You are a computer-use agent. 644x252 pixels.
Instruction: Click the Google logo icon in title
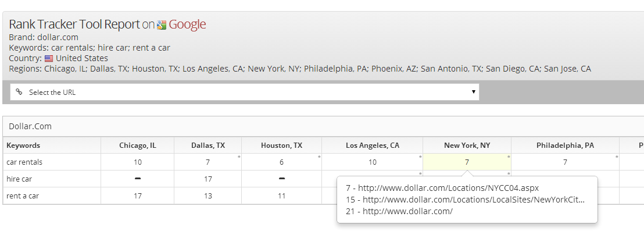162,25
